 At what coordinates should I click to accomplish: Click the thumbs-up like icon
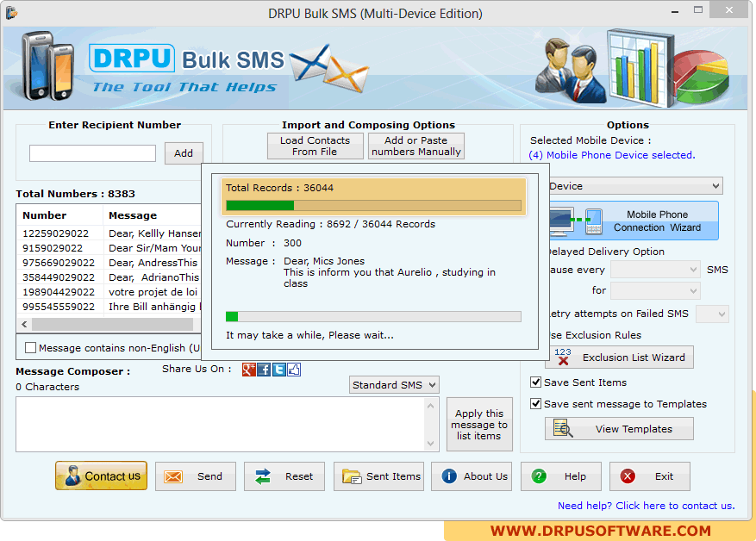(x=294, y=370)
